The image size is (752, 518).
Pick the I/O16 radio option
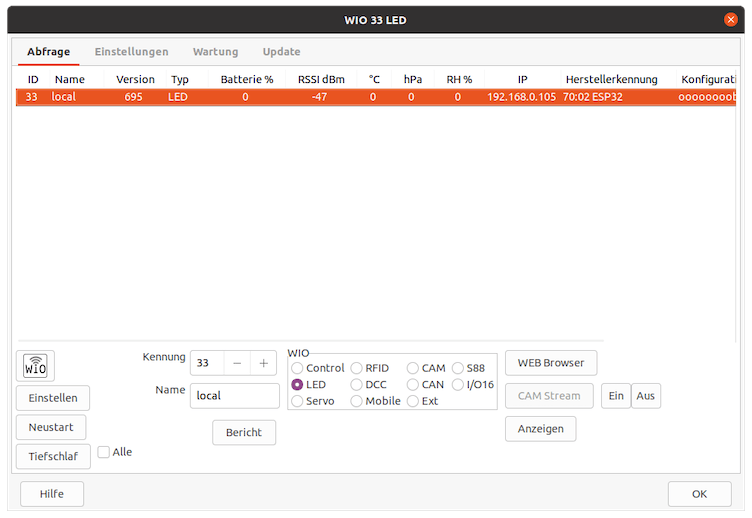458,384
